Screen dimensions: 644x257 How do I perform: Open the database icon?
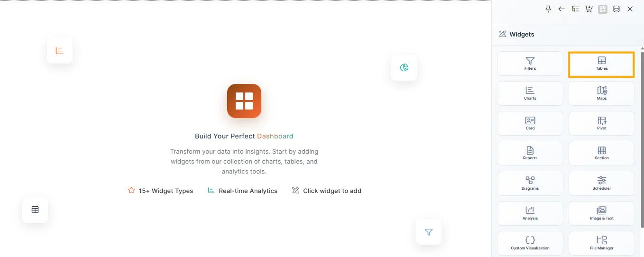(x=616, y=9)
